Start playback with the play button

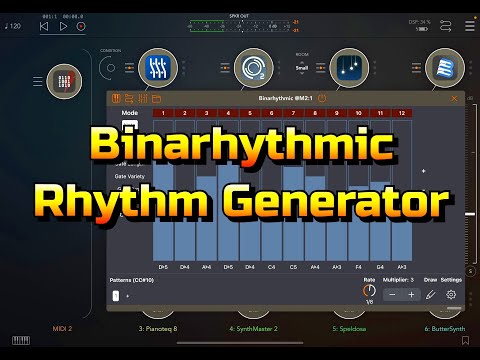coord(63,26)
